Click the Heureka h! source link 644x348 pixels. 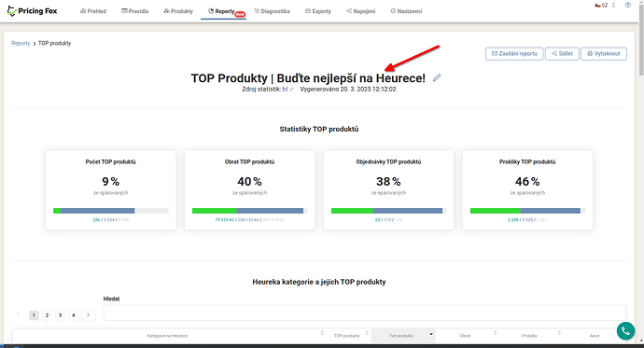pyautogui.click(x=285, y=89)
